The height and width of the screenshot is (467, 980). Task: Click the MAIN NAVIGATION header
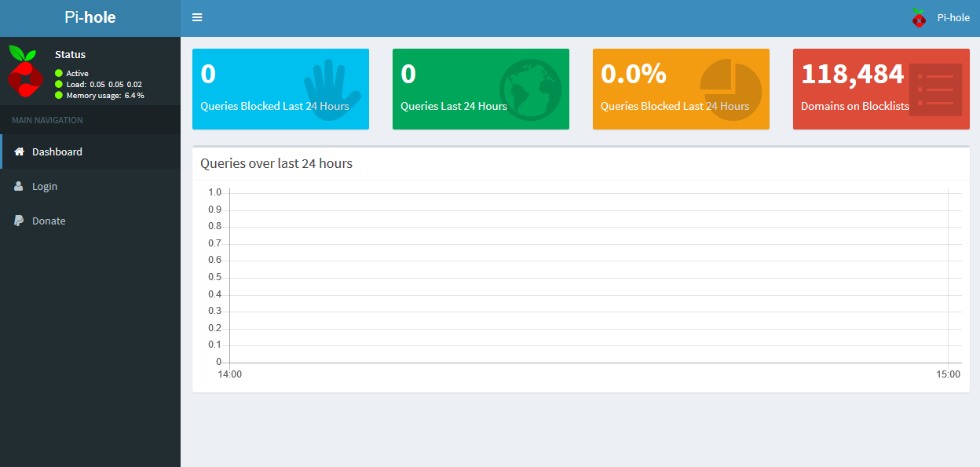point(47,120)
